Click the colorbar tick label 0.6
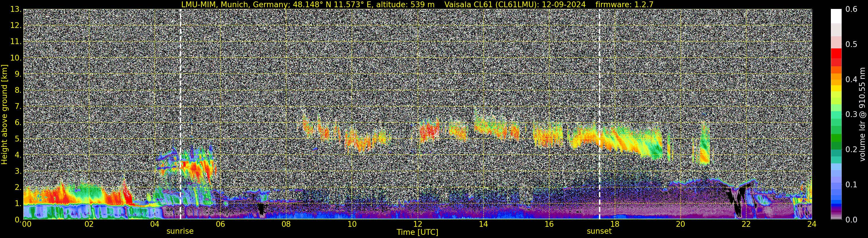868x238 pixels. point(852,10)
